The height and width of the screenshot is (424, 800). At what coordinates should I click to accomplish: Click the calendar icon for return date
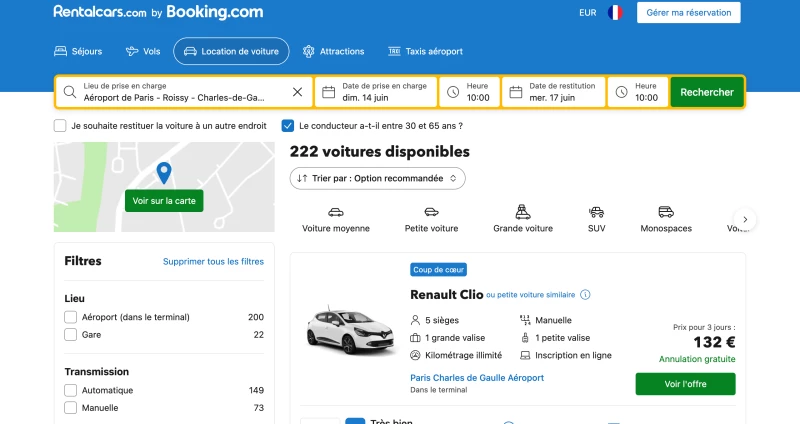point(516,92)
